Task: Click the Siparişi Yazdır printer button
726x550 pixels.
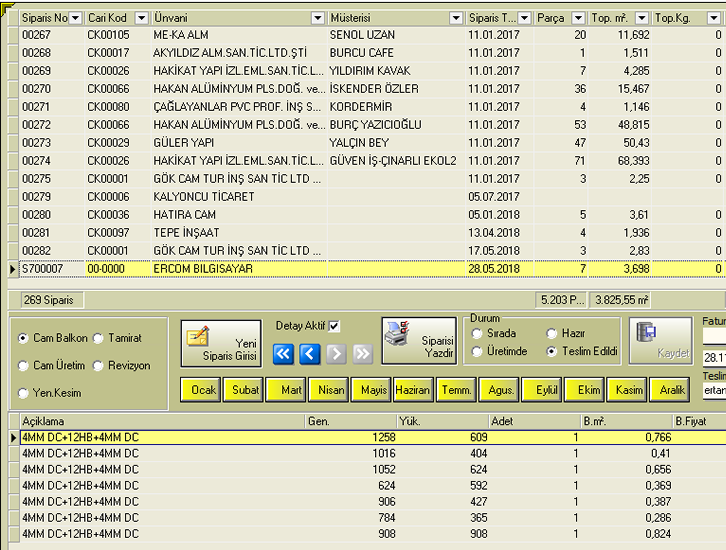Action: point(418,342)
